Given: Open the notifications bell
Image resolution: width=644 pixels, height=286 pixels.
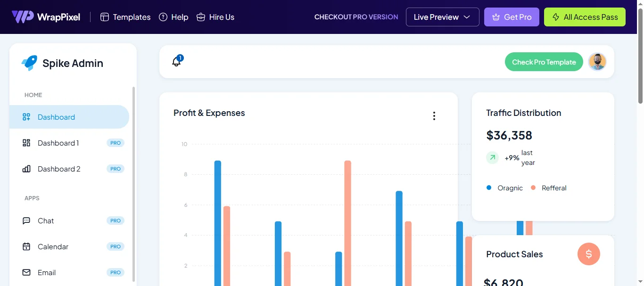Looking at the screenshot, I should (177, 61).
